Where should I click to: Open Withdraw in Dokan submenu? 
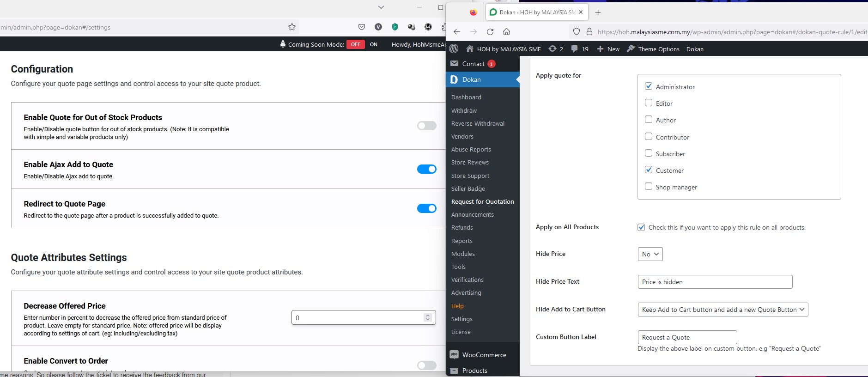(x=464, y=110)
